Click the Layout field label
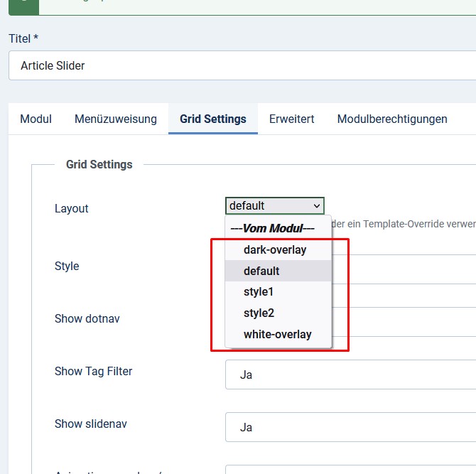The width and height of the screenshot is (476, 474). point(71,209)
